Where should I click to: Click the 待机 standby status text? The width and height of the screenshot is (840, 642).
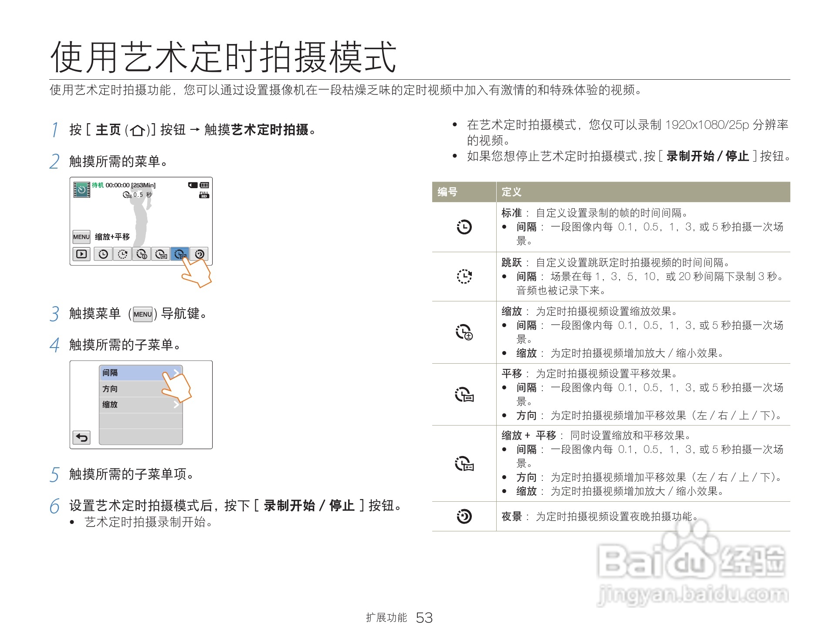click(98, 185)
